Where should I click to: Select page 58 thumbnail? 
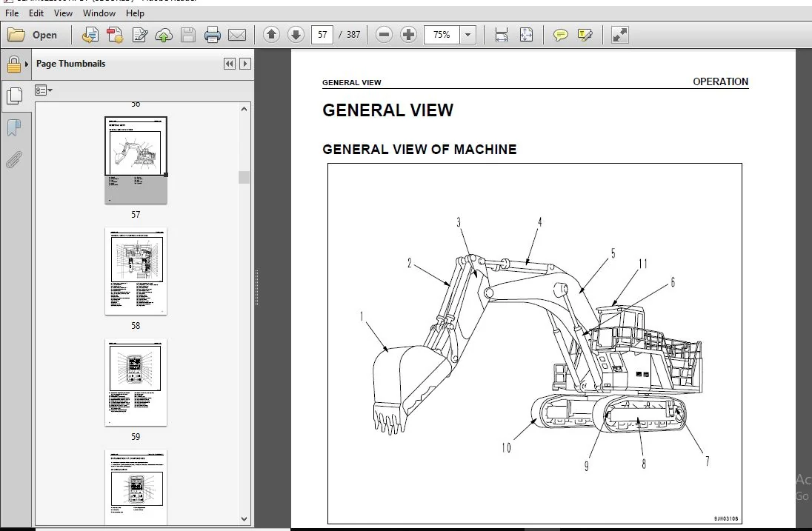click(136, 271)
